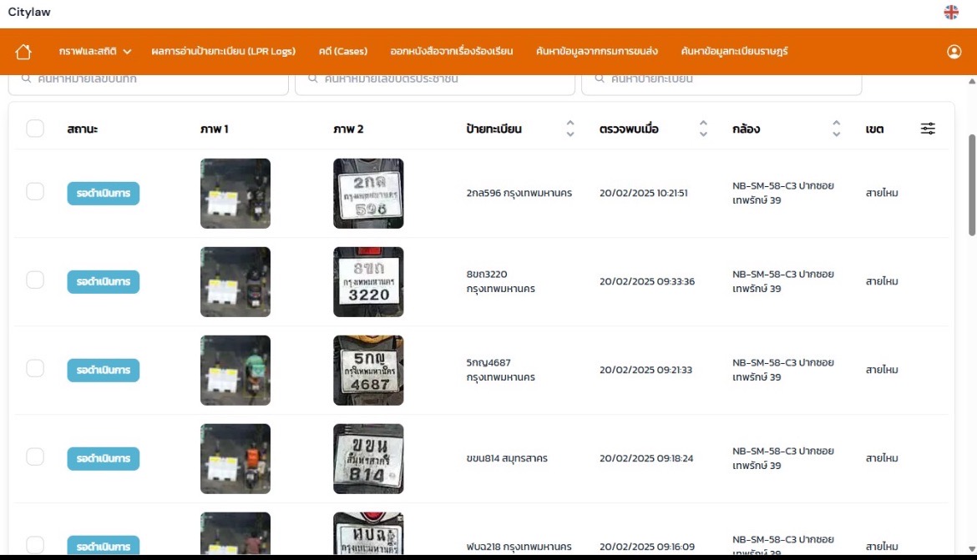Image resolution: width=977 pixels, height=560 pixels.
Task: Open scene image for 8ขถ3220 row
Action: pos(235,281)
